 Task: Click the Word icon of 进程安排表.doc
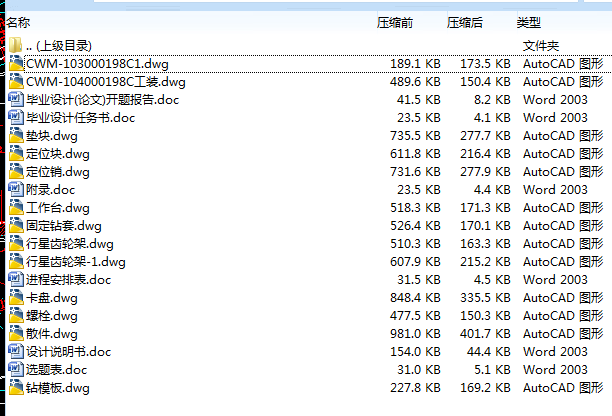click(x=16, y=279)
